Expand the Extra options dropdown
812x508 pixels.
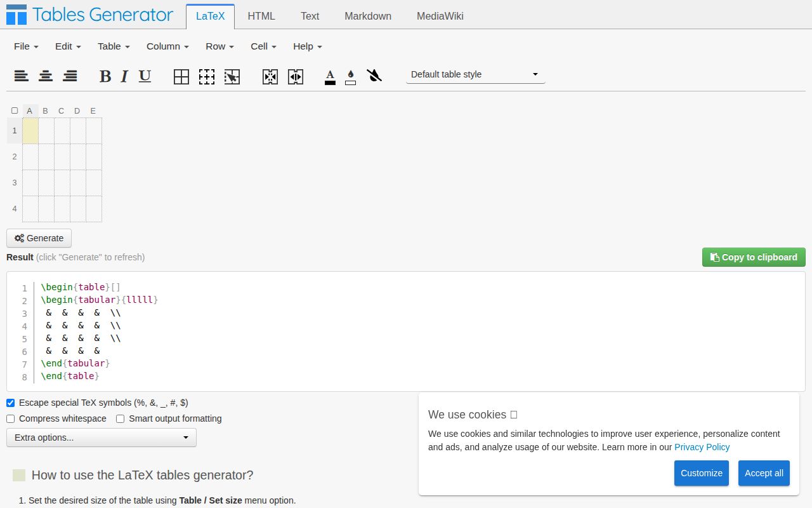click(x=101, y=438)
